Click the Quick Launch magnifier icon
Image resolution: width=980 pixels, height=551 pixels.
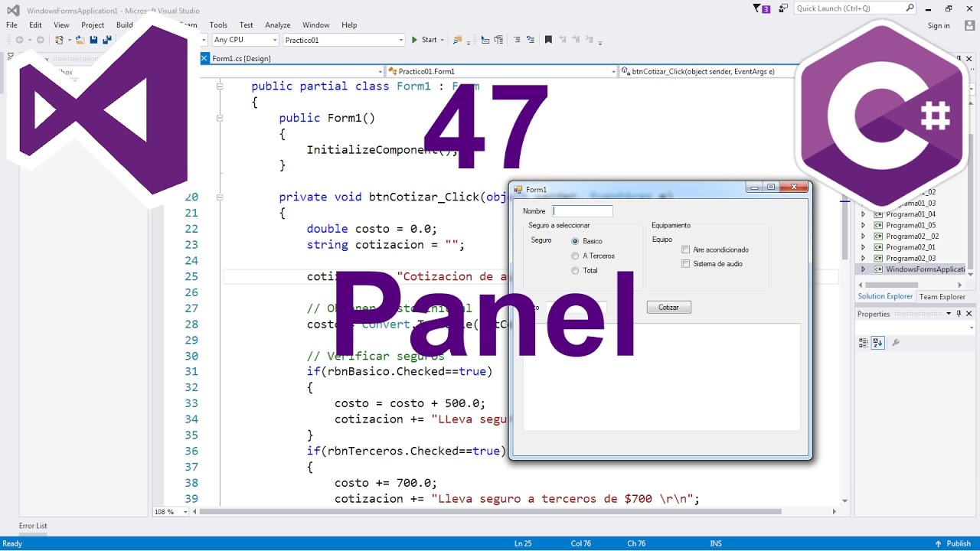tap(910, 8)
